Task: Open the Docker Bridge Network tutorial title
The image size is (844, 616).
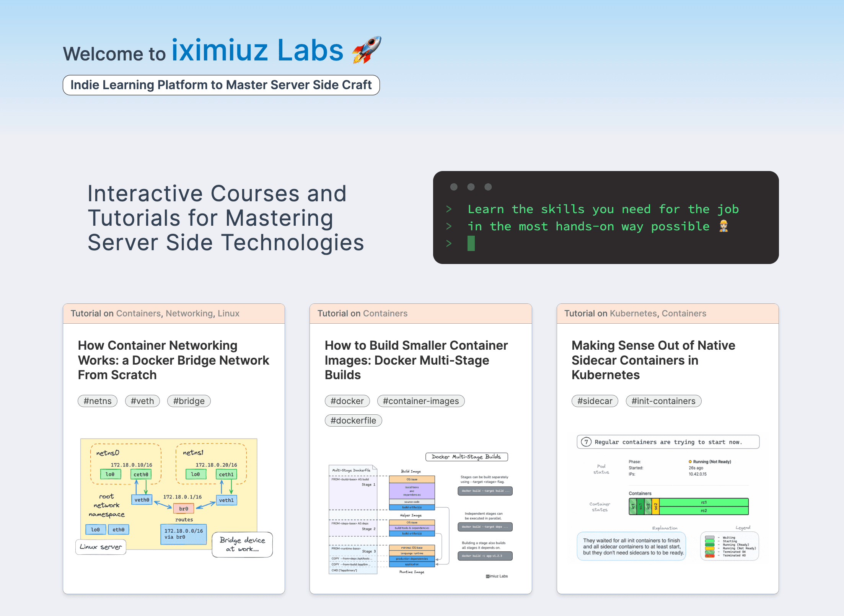Action: pyautogui.click(x=173, y=360)
